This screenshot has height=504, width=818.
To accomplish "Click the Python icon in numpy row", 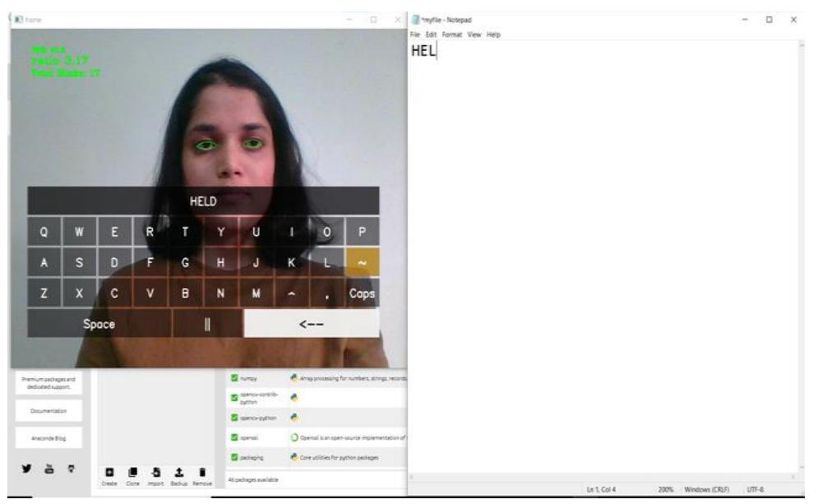I will (294, 377).
